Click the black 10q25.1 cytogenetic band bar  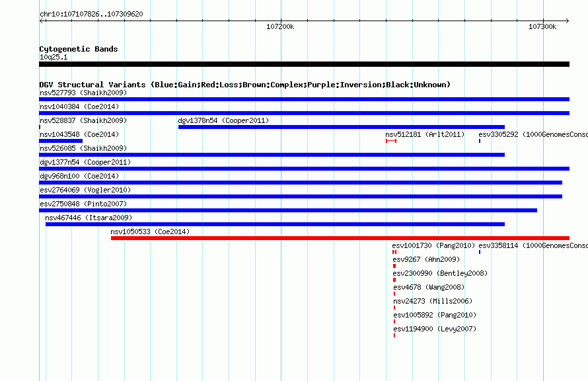tap(304, 64)
